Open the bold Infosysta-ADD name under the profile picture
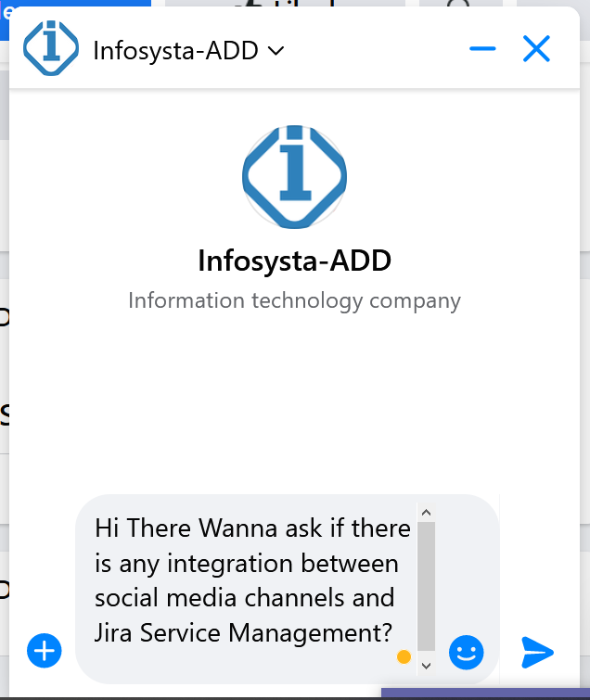Image resolution: width=590 pixels, height=700 pixels. click(x=294, y=261)
